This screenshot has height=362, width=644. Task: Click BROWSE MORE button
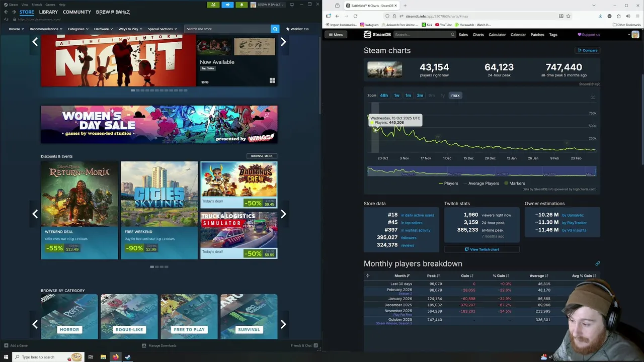[262, 156]
